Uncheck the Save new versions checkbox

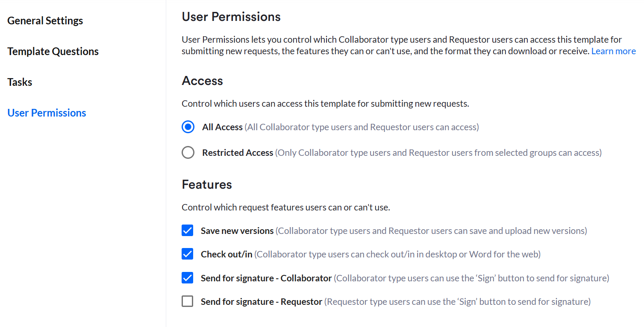(x=188, y=231)
